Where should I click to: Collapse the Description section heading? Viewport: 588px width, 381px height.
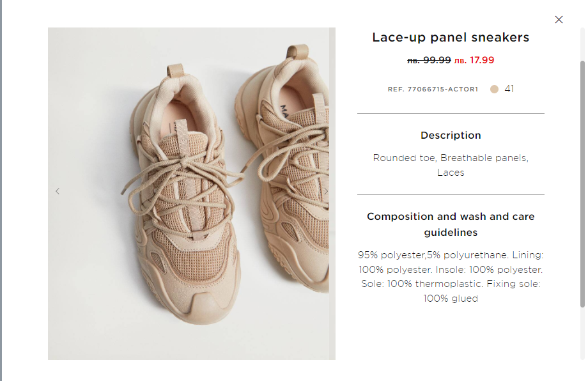(x=451, y=136)
